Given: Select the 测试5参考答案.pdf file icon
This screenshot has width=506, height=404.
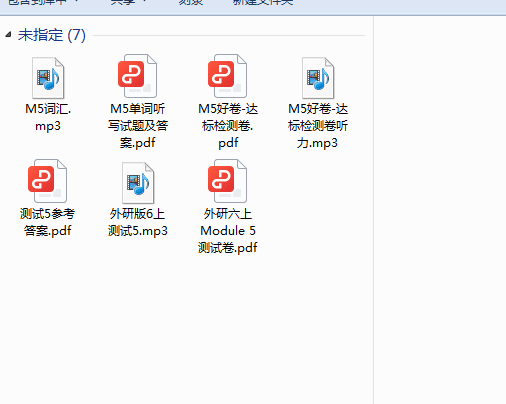Looking at the screenshot, I should click(x=47, y=181).
